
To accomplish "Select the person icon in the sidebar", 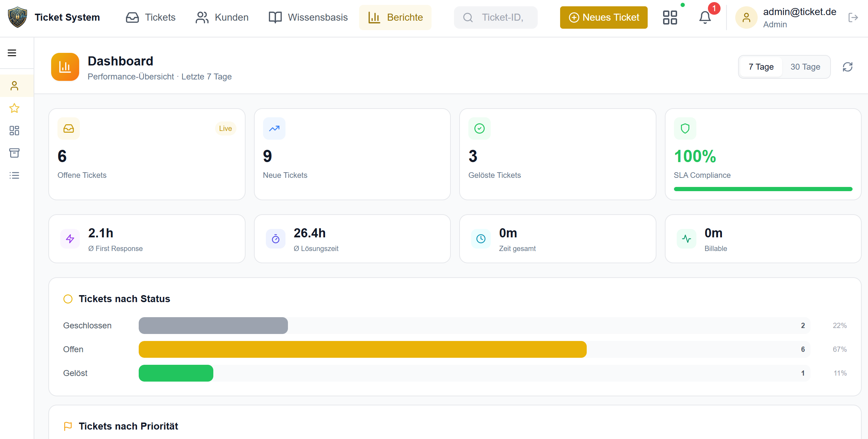I will tap(14, 85).
